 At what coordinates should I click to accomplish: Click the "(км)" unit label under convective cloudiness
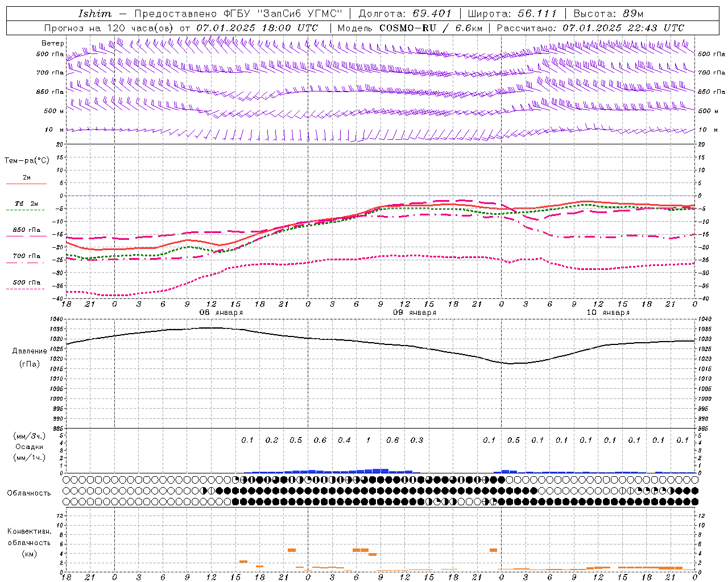click(30, 554)
